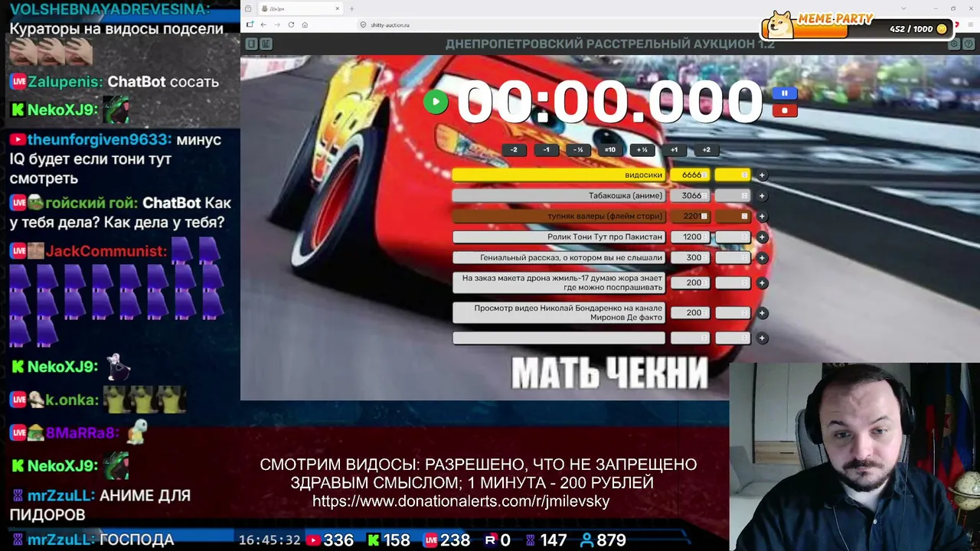Click the plus icon on the empty last row

click(762, 338)
